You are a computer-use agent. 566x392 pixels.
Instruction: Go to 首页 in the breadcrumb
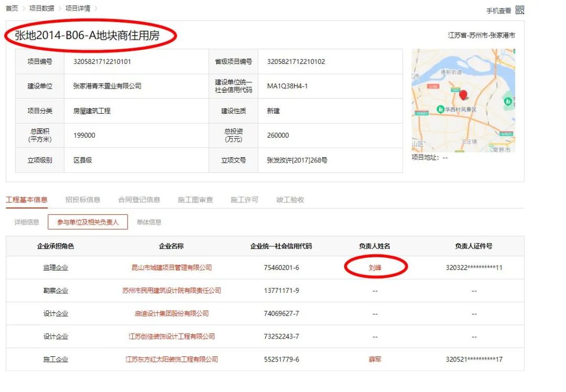[12, 8]
